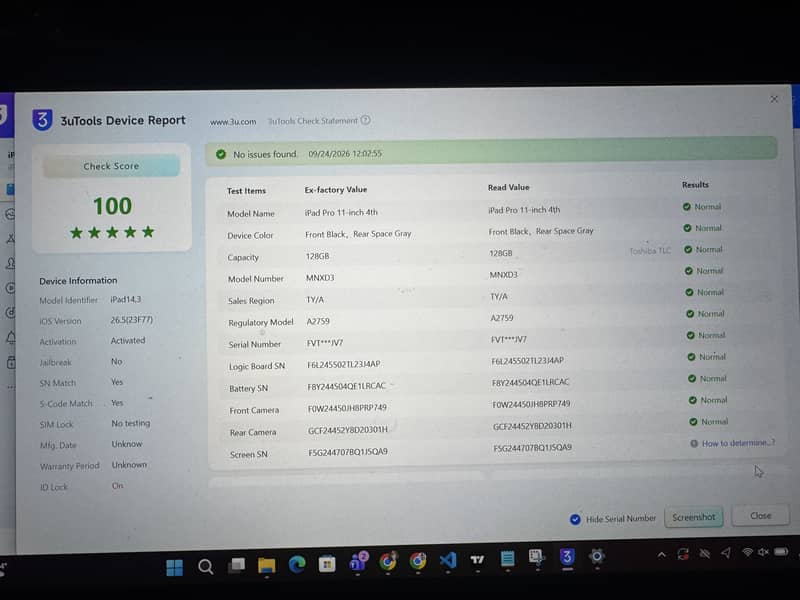Viewport: 800px width, 600px height.
Task: Show hidden system tray icons chevron
Action: point(662,555)
